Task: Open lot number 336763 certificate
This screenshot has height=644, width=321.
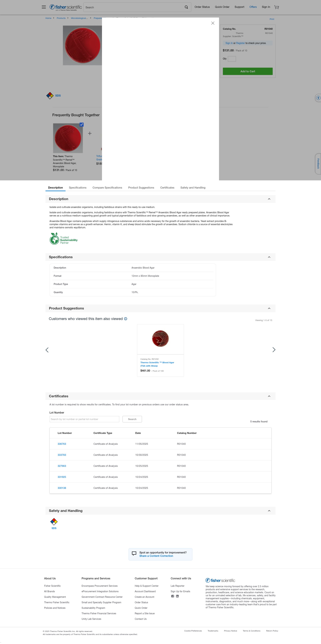Action: tap(62, 444)
